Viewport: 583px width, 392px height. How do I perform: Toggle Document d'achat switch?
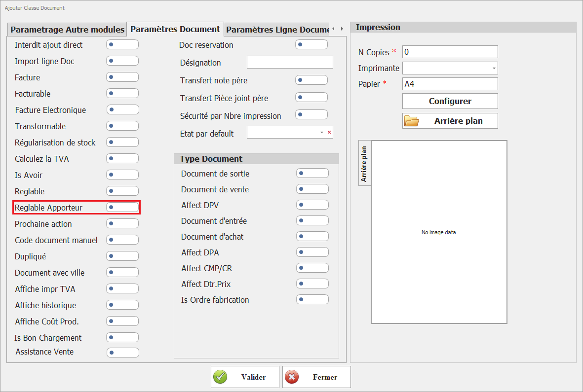click(x=312, y=237)
